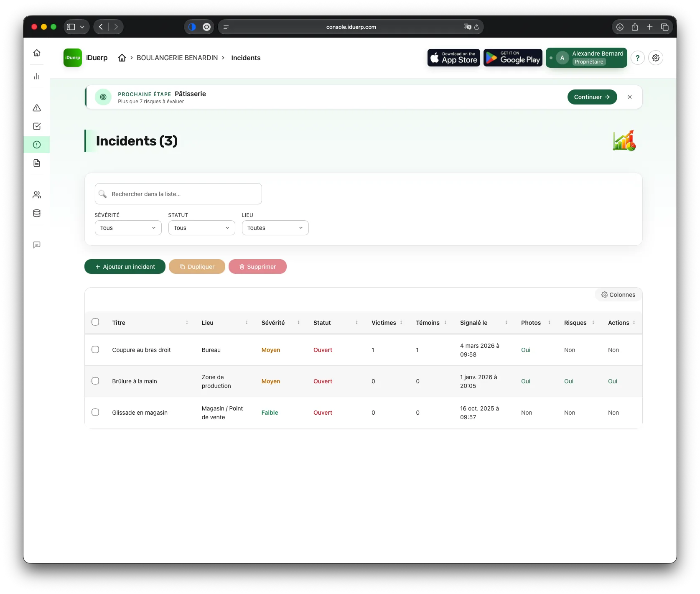Open the Statut filter dropdown
The height and width of the screenshot is (594, 700).
click(x=201, y=228)
